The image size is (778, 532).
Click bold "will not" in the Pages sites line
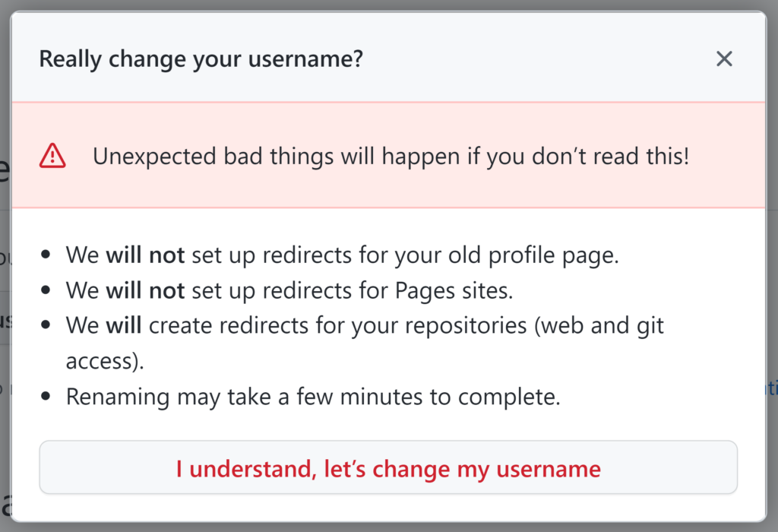point(145,290)
